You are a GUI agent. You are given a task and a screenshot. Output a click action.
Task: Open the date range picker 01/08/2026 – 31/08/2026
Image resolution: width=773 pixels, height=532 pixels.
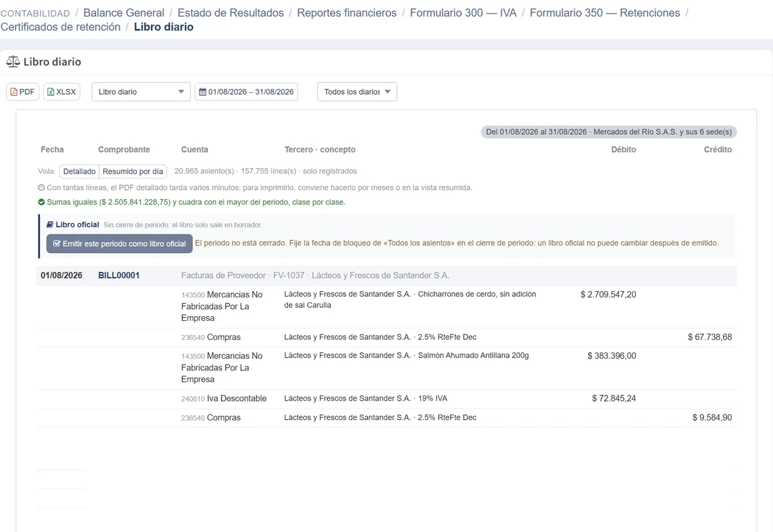pyautogui.click(x=247, y=92)
